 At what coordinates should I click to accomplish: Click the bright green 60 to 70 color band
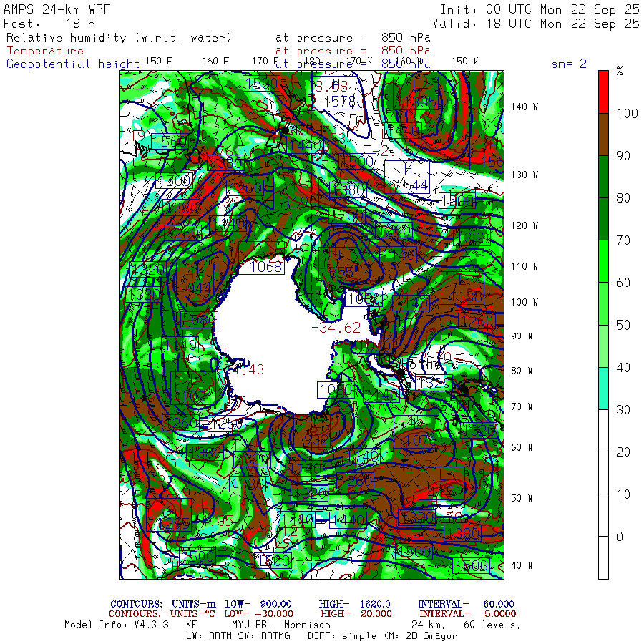(603, 261)
